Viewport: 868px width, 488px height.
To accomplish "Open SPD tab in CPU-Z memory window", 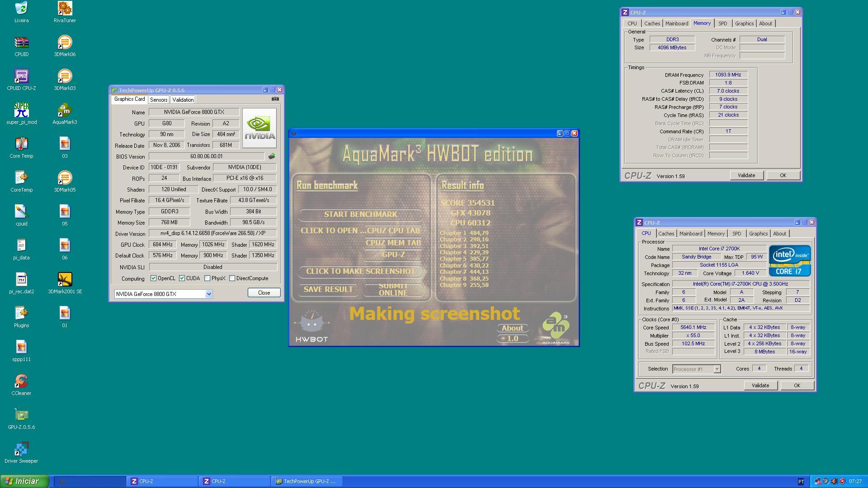I will pyautogui.click(x=722, y=23).
